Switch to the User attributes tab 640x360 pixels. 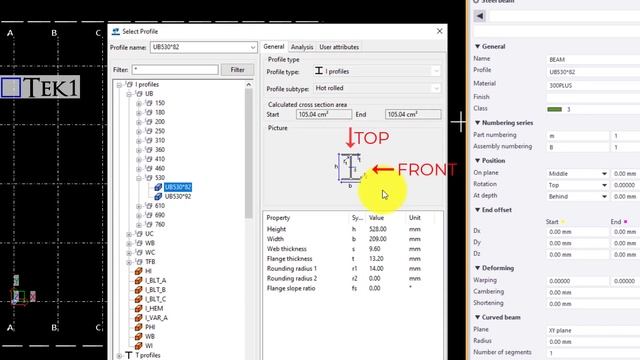pyautogui.click(x=339, y=47)
